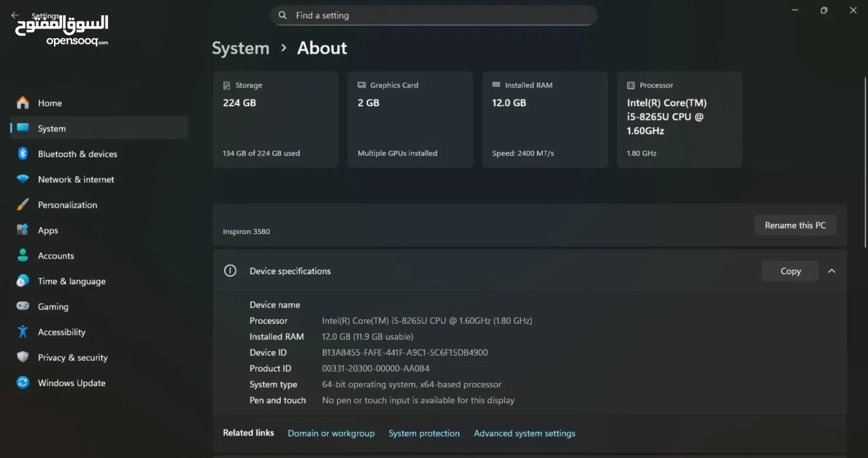Open the System protection link

(424, 433)
